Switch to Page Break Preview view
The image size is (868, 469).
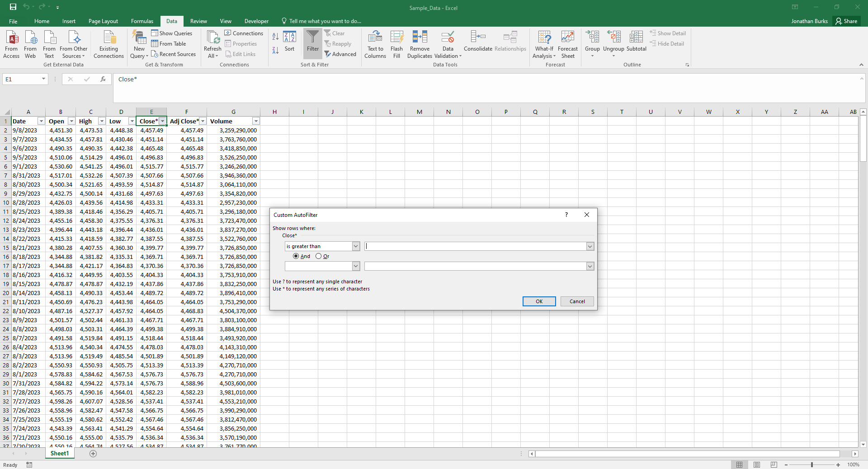[774, 464]
